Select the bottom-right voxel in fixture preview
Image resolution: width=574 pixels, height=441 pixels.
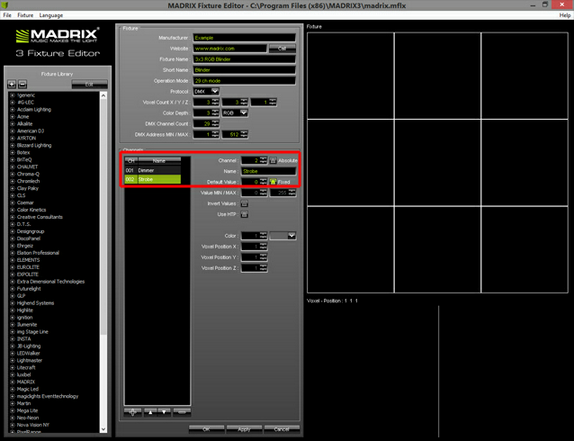tap(525, 249)
